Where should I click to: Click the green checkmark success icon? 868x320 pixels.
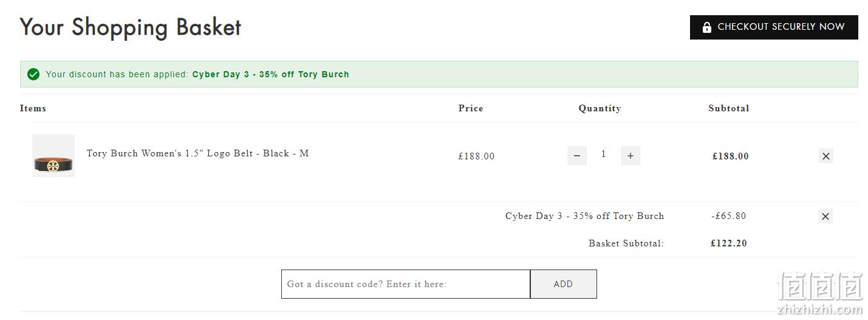click(33, 74)
